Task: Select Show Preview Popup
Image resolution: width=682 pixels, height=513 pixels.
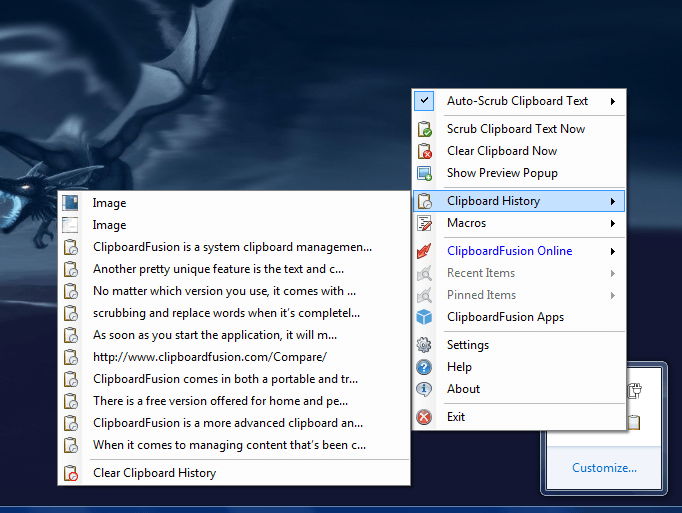Action: point(502,173)
